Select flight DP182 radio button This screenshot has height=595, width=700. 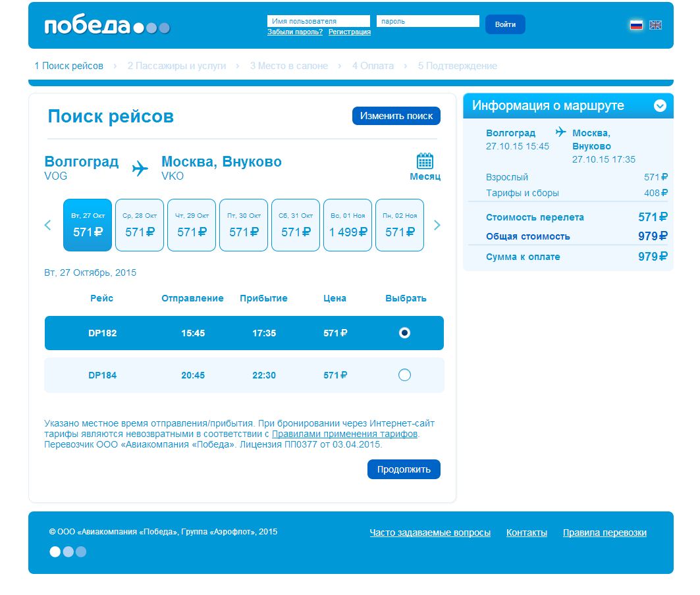[404, 333]
